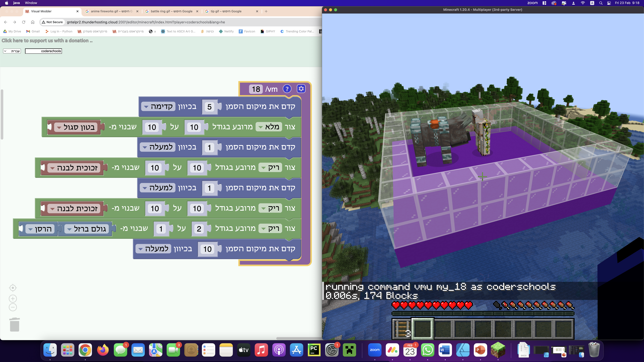The height and width of the screenshot is (362, 644).
Task: Open Firefox from the dock
Action: [103, 350]
